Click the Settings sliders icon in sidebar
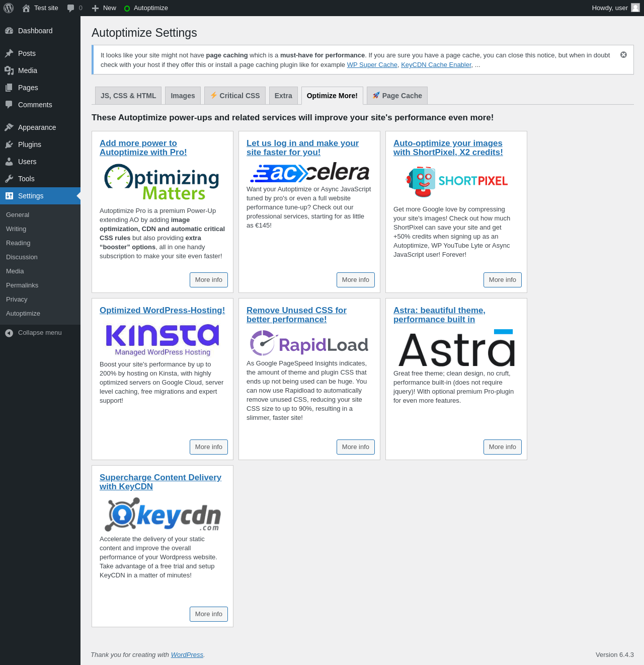644x665 pixels. tap(9, 196)
